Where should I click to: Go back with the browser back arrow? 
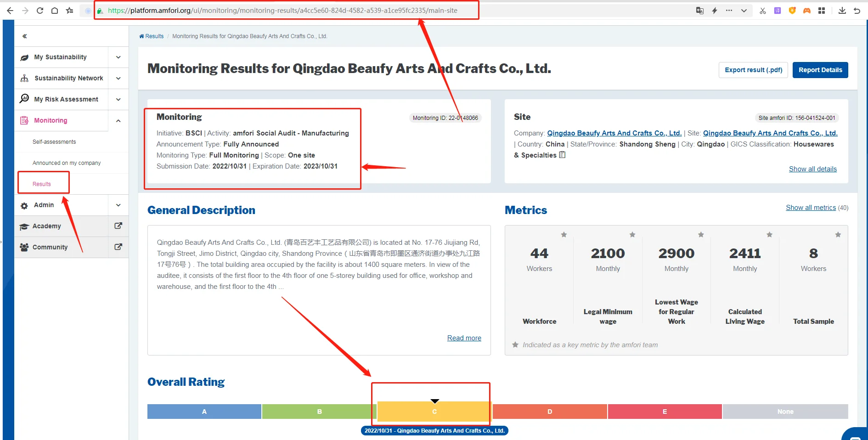pyautogui.click(x=10, y=11)
